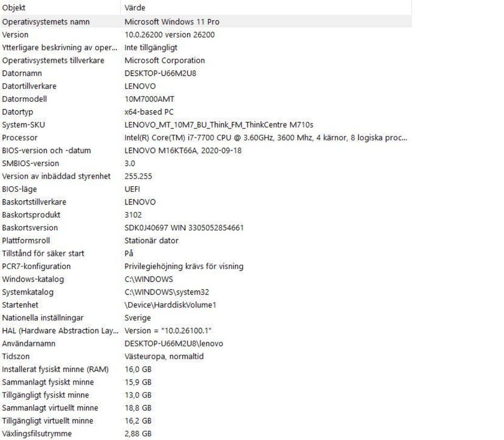Select the Version av inbäddad styrenhet row
The image size is (504, 440).
206,176
